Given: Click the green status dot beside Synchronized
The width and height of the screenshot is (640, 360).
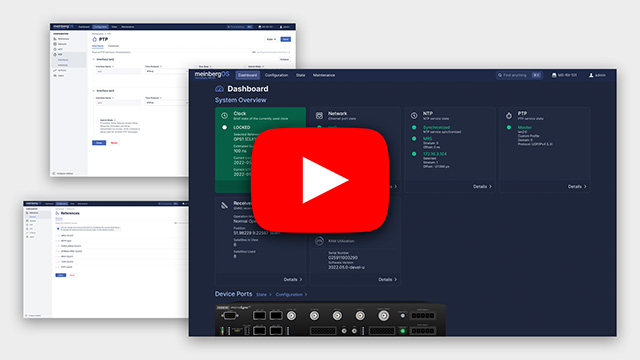Looking at the screenshot, I should click(x=414, y=127).
